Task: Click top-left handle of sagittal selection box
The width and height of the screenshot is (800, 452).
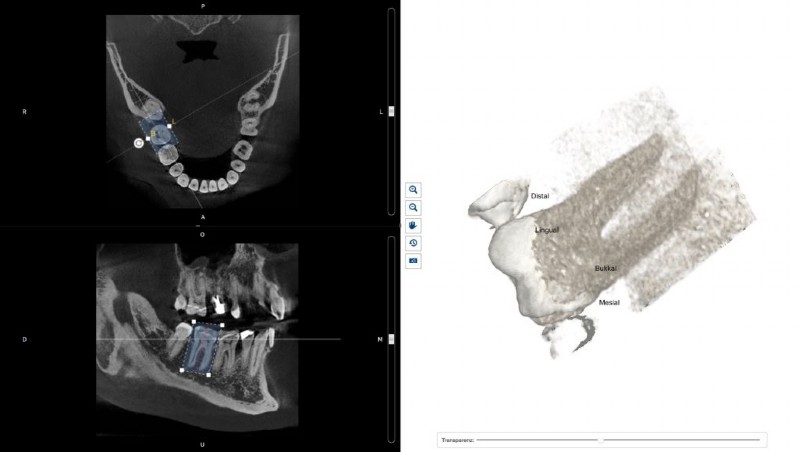Action: tap(193, 322)
